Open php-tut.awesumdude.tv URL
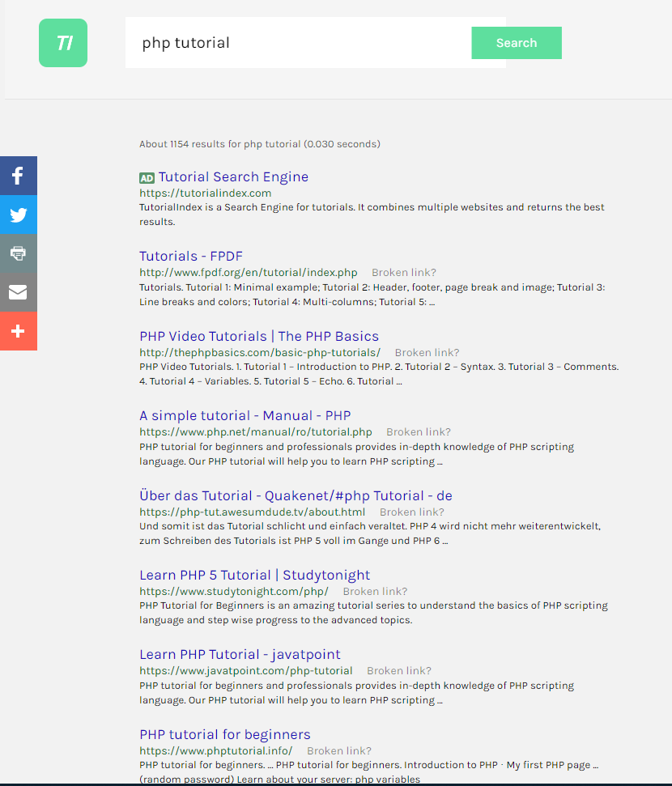The height and width of the screenshot is (786, 672). [x=253, y=512]
